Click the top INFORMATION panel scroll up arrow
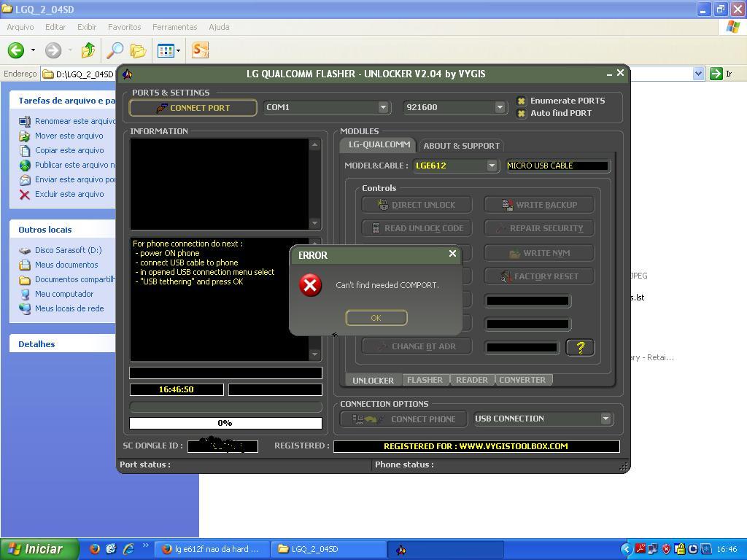The height and width of the screenshot is (560, 747). 314,145
